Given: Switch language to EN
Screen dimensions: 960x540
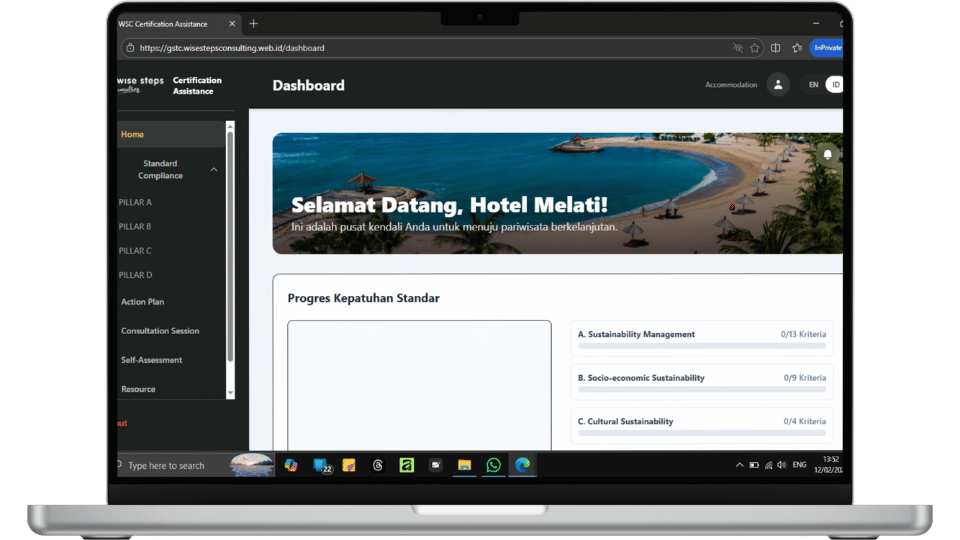Looking at the screenshot, I should pyautogui.click(x=813, y=85).
